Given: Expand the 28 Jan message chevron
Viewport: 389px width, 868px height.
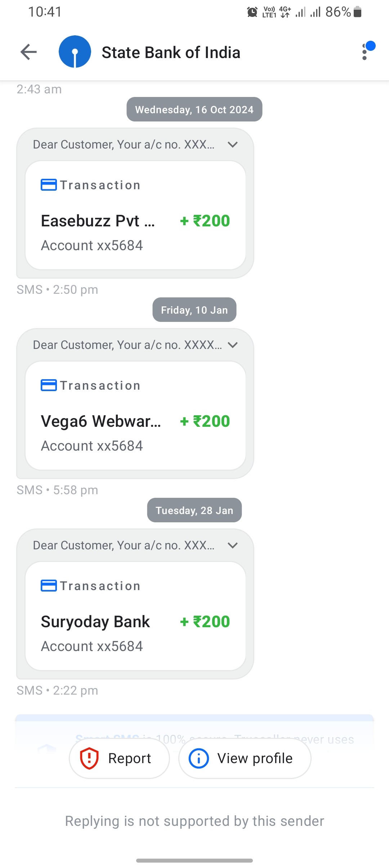Looking at the screenshot, I should coord(233,545).
